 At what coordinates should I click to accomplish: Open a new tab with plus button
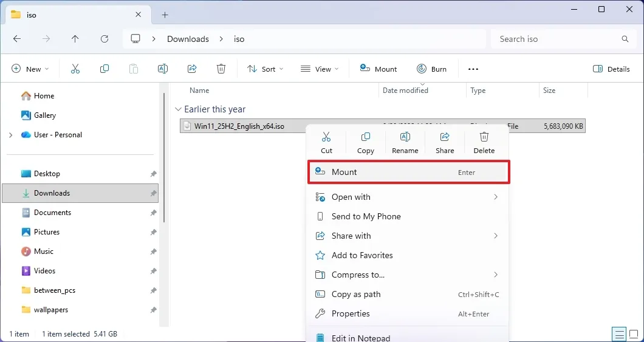coord(165,15)
